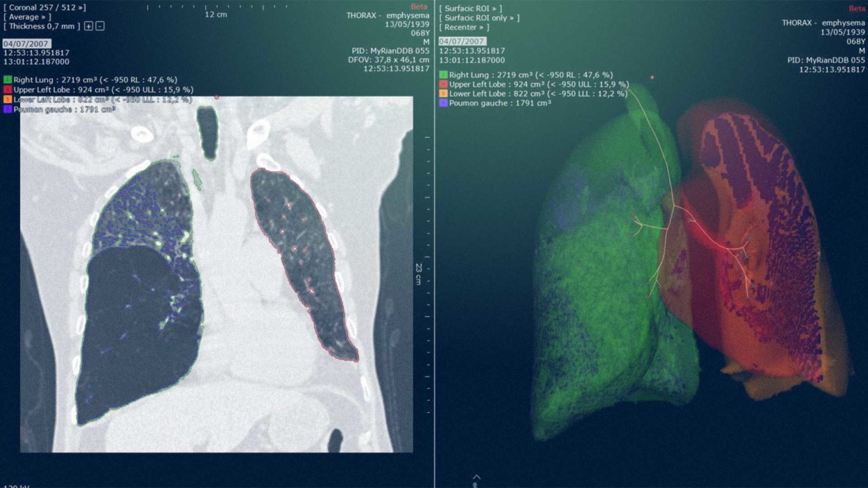Select the green Right Lung ROI icon in 3D panel
This screenshot has width=868, height=488.
443,74
